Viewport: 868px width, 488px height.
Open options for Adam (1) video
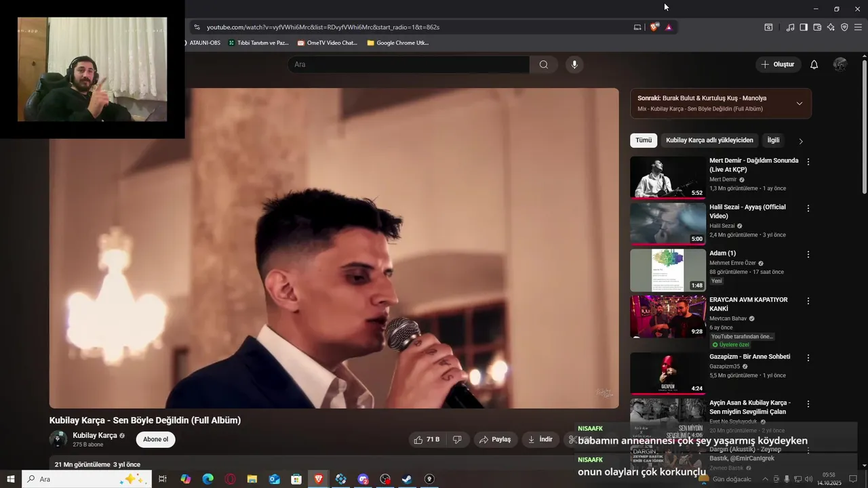click(x=808, y=254)
